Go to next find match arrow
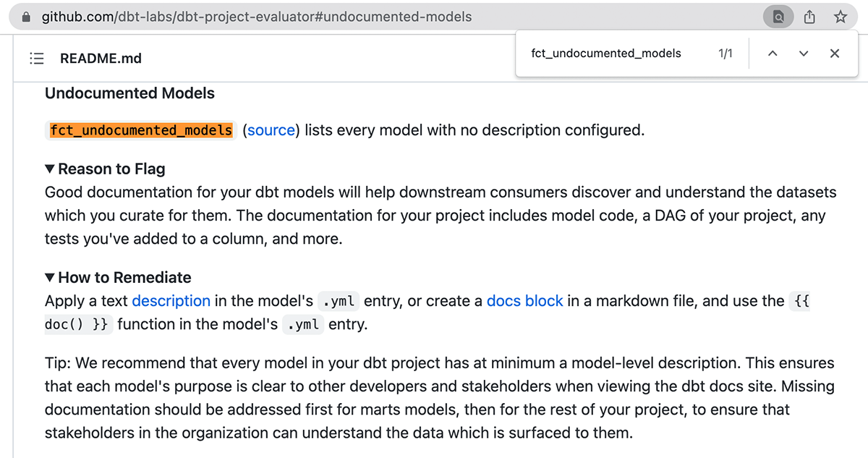The height and width of the screenshot is (458, 868). (804, 54)
